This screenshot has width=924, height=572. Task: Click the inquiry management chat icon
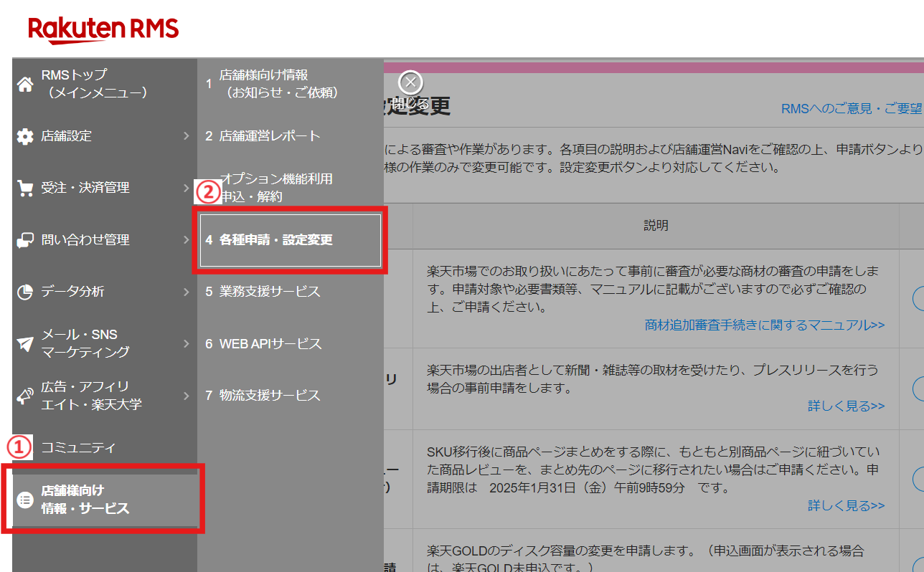[x=25, y=240]
